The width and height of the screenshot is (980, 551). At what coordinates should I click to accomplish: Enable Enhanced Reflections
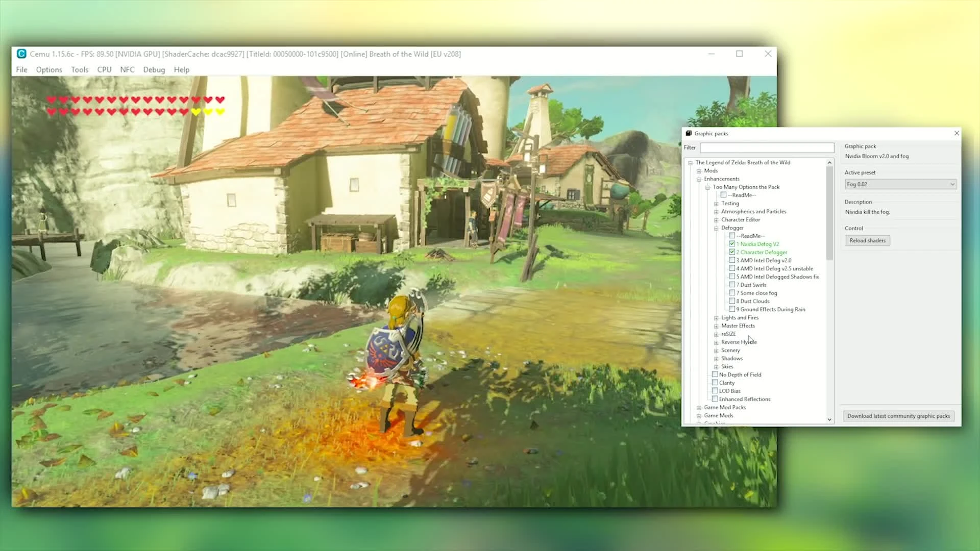click(715, 398)
